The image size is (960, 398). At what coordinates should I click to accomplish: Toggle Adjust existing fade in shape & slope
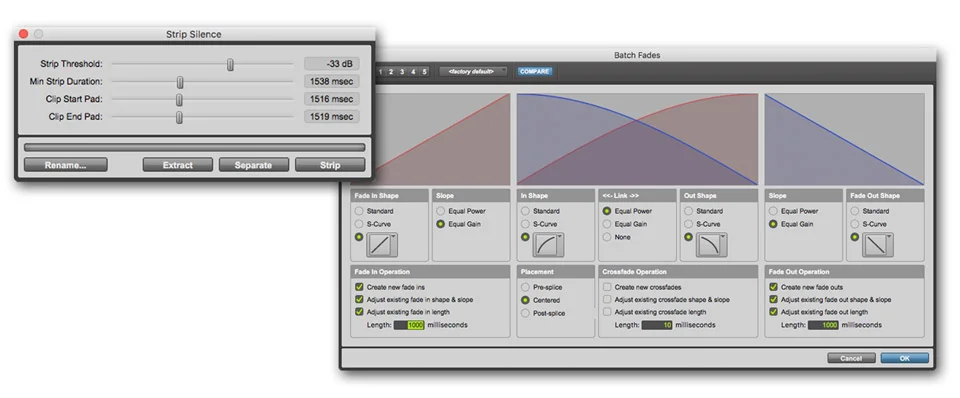click(359, 299)
